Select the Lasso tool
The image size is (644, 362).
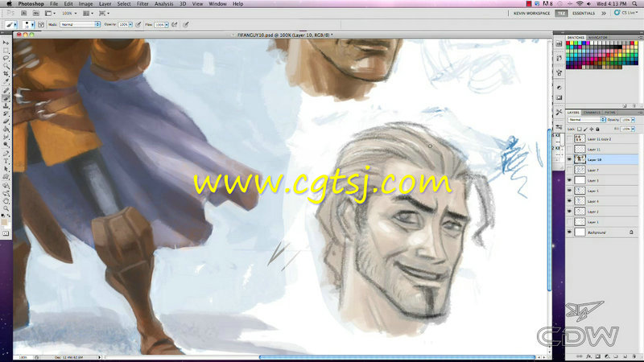pyautogui.click(x=6, y=58)
